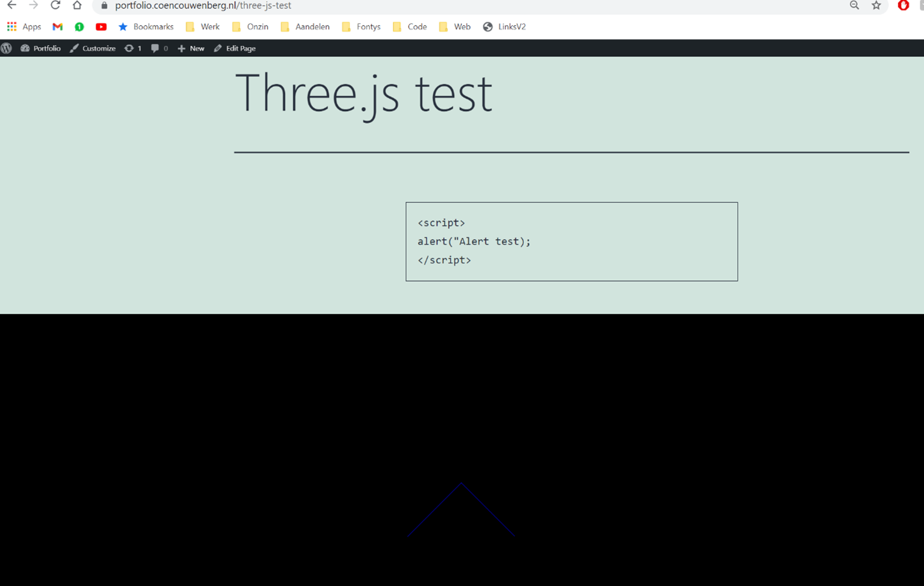Open the green numbered bookmark icon
This screenshot has width=924, height=586.
point(79,27)
